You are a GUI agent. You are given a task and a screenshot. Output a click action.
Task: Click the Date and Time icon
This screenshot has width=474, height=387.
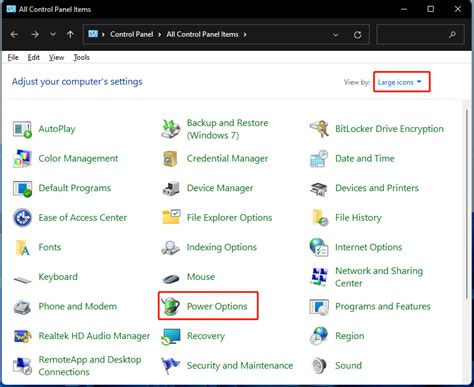[x=319, y=159]
